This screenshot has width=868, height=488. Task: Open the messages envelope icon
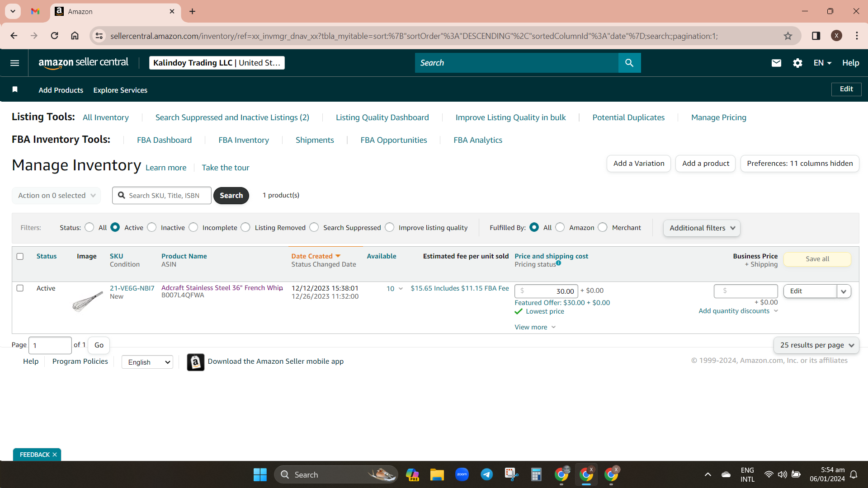point(776,63)
